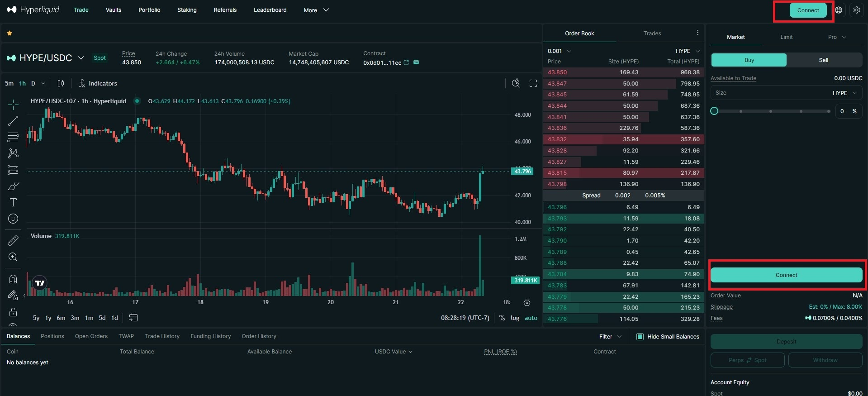Click the Withdraw button
This screenshot has height=396, width=868.
click(825, 360)
